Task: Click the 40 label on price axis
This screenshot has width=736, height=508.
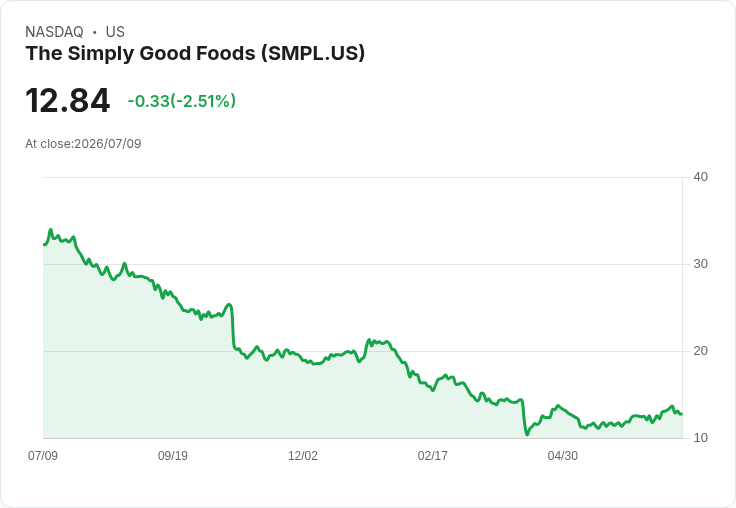Action: tap(700, 177)
